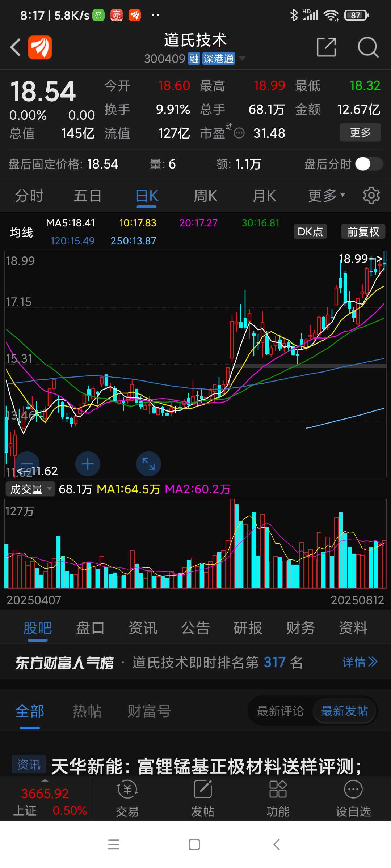The image size is (391, 868).
Task: Switch to 分时 chart tab
Action: (29, 196)
